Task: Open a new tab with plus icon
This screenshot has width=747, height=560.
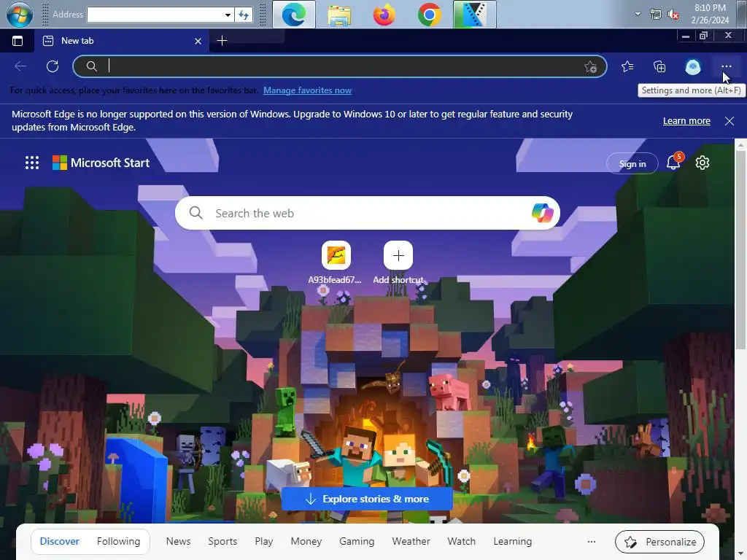Action: point(222,41)
